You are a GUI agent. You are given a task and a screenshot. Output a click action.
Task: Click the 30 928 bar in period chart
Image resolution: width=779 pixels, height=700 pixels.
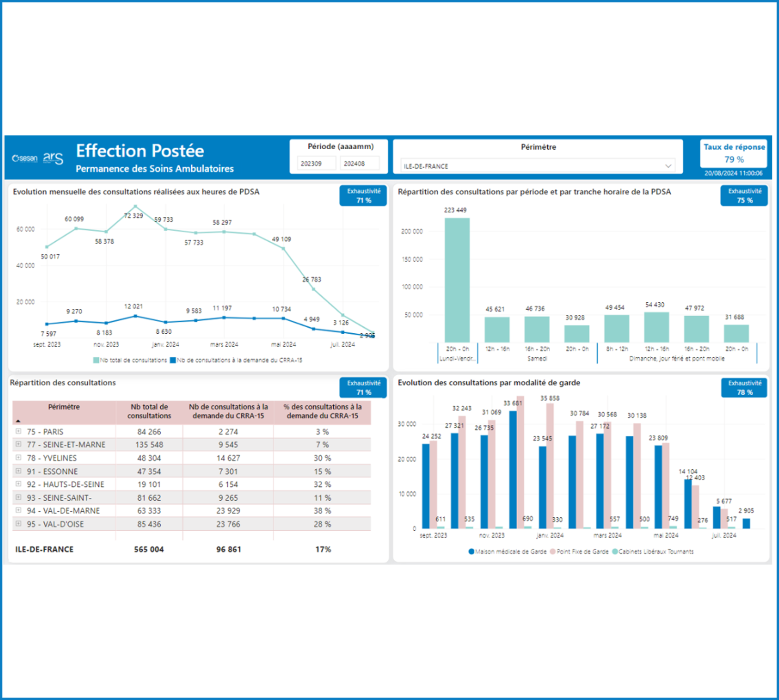(x=577, y=334)
